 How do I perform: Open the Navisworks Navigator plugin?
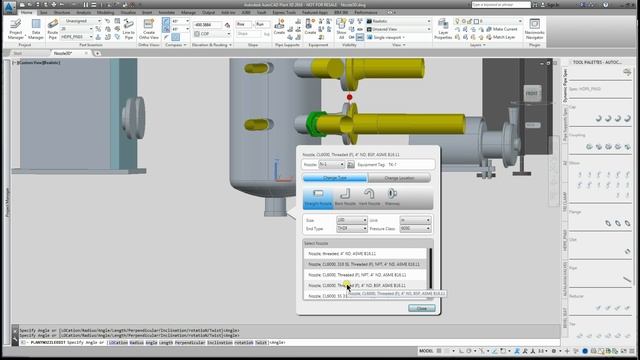(x=534, y=29)
